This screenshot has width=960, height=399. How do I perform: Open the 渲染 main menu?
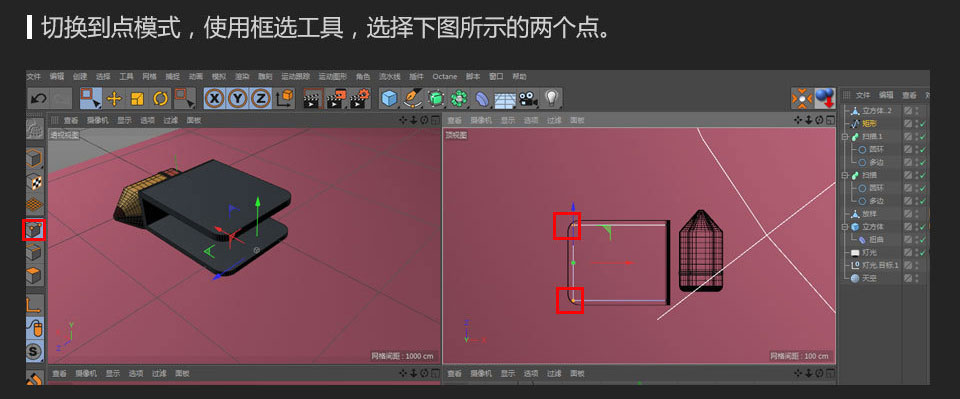[242, 76]
